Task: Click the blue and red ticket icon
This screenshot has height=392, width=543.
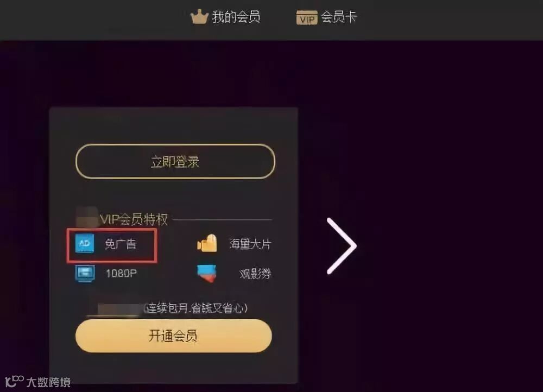Action: (207, 274)
